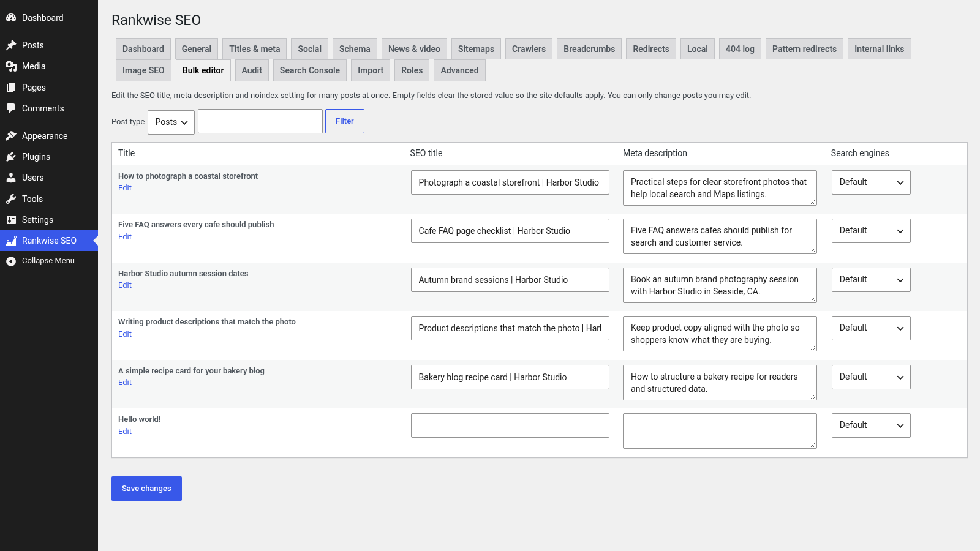
Task: Open Search engines dropdown for coastal storefront post
Action: coord(871,182)
